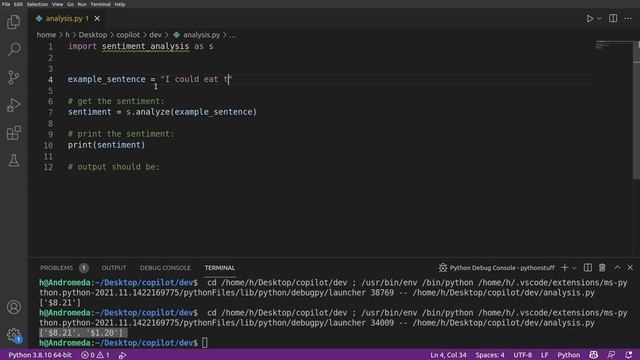Open the Manage gear settings
This screenshot has width=640, height=360.
pos(13,335)
